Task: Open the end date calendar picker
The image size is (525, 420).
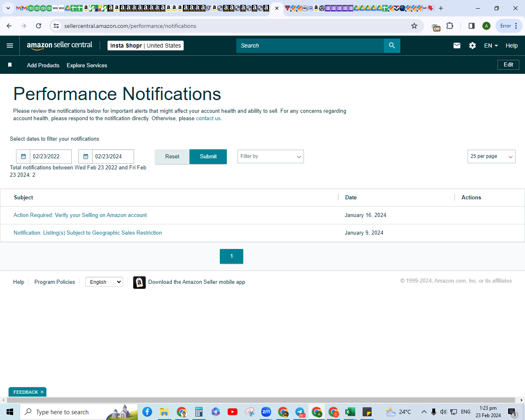Action: tap(86, 156)
